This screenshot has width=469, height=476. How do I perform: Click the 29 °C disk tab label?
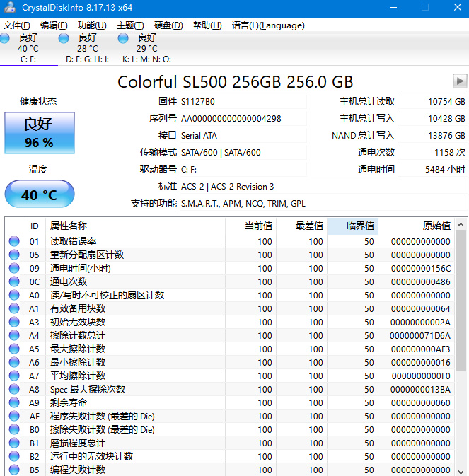tap(147, 49)
